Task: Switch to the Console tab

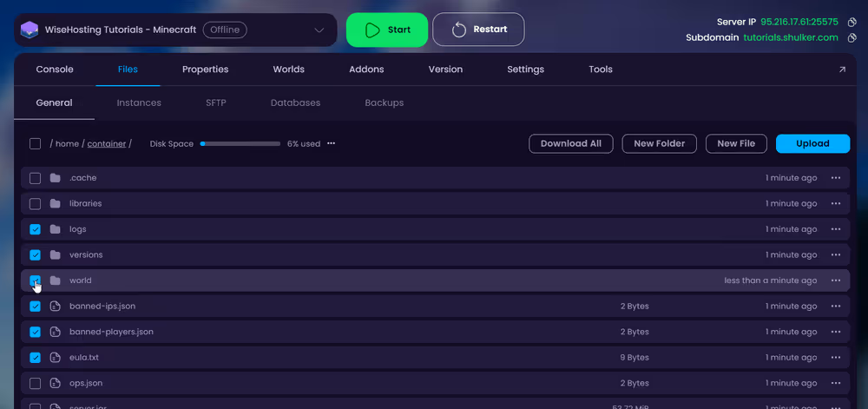Action: pyautogui.click(x=55, y=69)
